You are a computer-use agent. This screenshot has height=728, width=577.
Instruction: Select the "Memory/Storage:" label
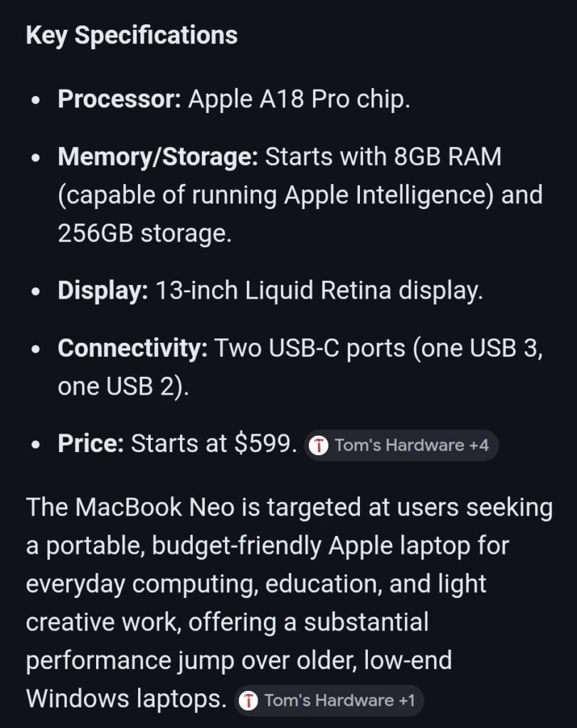pyautogui.click(x=157, y=156)
